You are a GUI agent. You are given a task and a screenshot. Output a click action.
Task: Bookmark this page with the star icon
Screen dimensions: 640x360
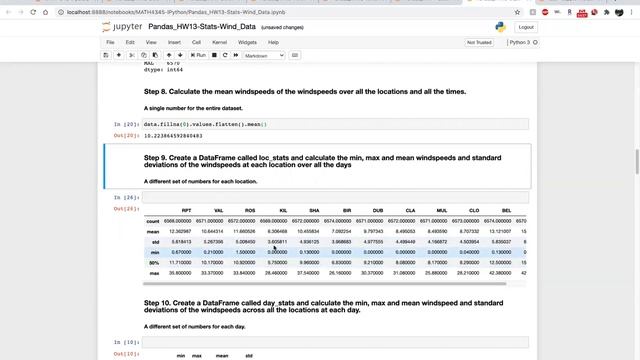coord(517,12)
